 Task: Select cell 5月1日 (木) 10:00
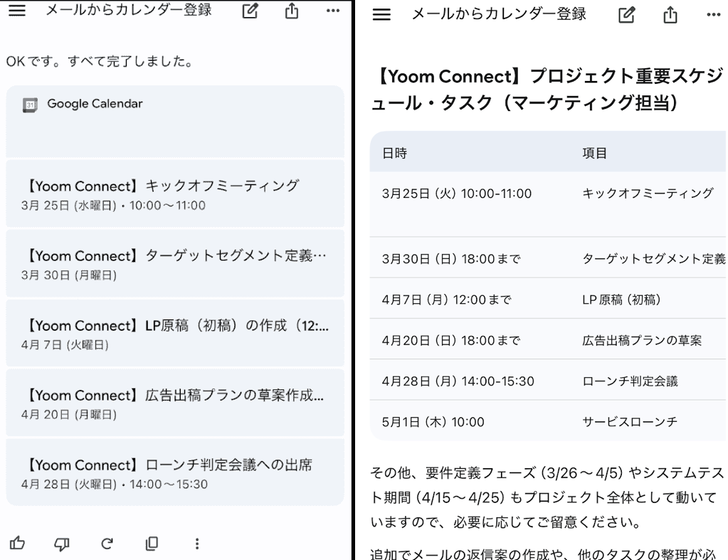[x=433, y=422]
